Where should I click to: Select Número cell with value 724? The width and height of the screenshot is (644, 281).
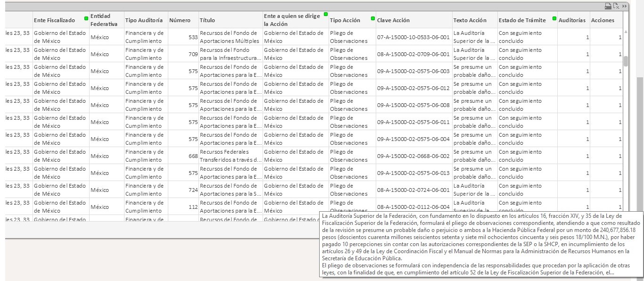tap(183, 190)
